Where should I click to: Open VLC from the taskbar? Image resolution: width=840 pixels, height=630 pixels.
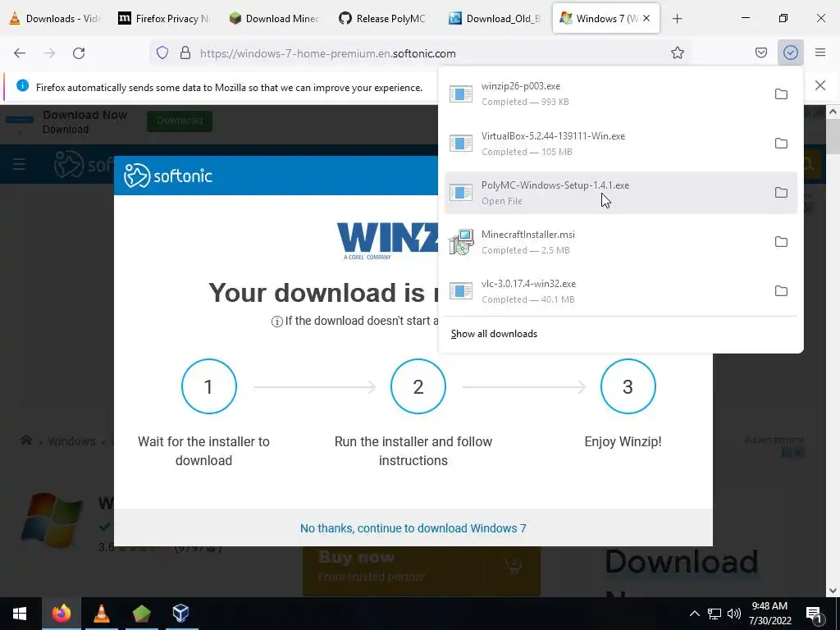(101, 614)
